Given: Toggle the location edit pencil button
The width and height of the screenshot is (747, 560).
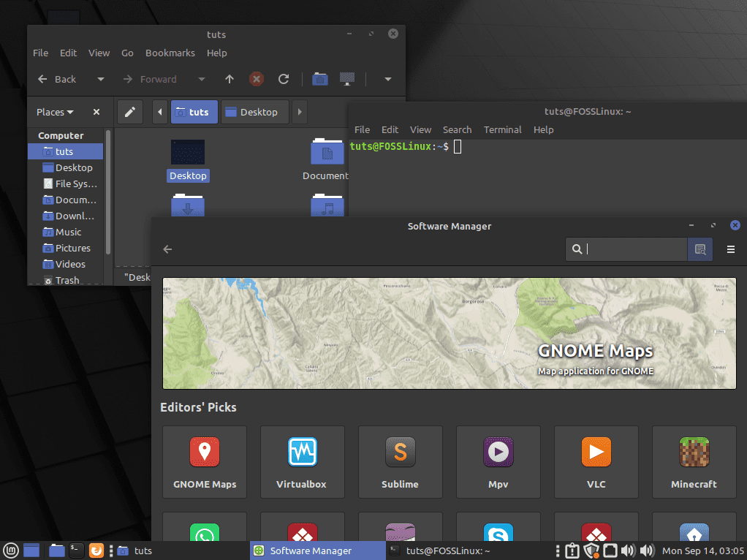Looking at the screenshot, I should tap(130, 112).
